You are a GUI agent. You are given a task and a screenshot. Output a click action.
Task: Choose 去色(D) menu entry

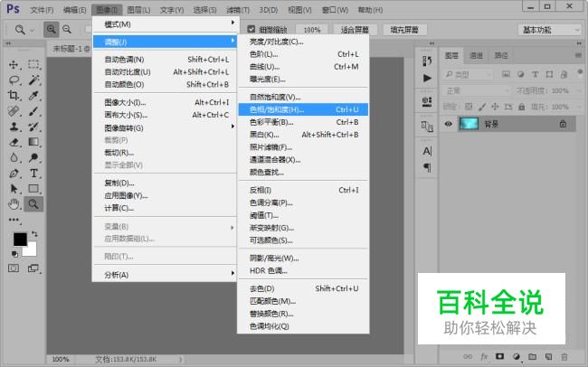[303, 288]
